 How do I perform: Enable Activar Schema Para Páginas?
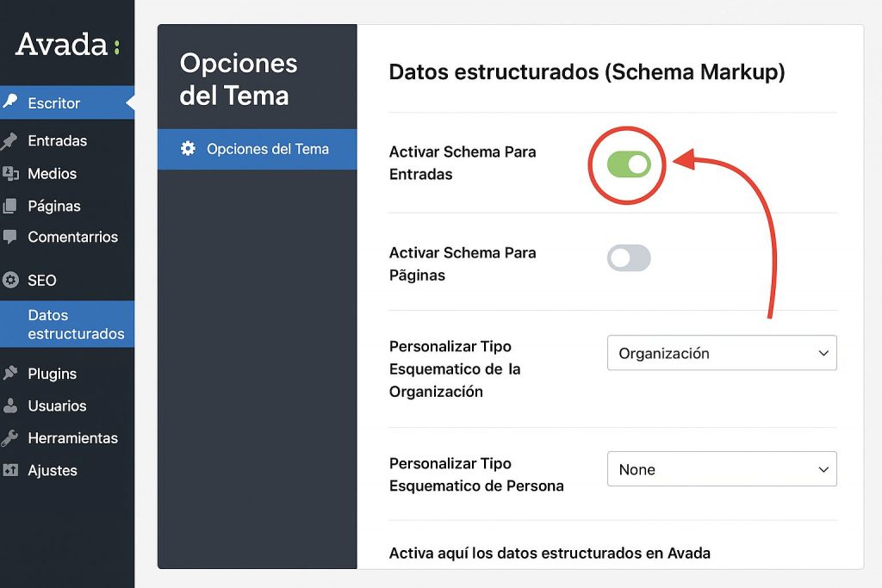click(629, 258)
